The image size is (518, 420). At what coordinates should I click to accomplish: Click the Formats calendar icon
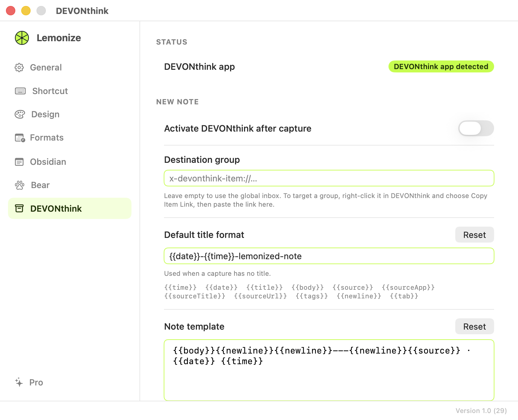20,138
